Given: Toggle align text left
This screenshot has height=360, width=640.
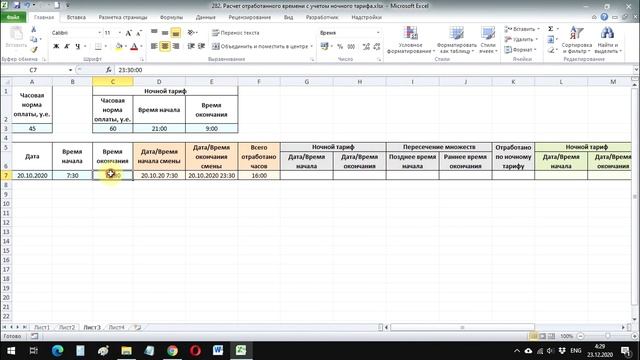Looking at the screenshot, I should coord(154,46).
